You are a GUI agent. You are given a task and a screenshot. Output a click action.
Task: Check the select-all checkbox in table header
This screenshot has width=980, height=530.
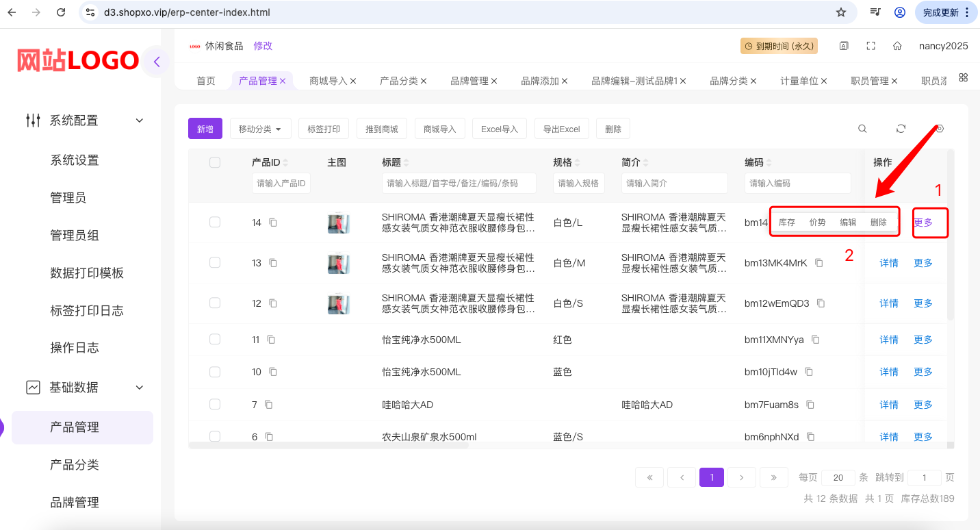(215, 162)
